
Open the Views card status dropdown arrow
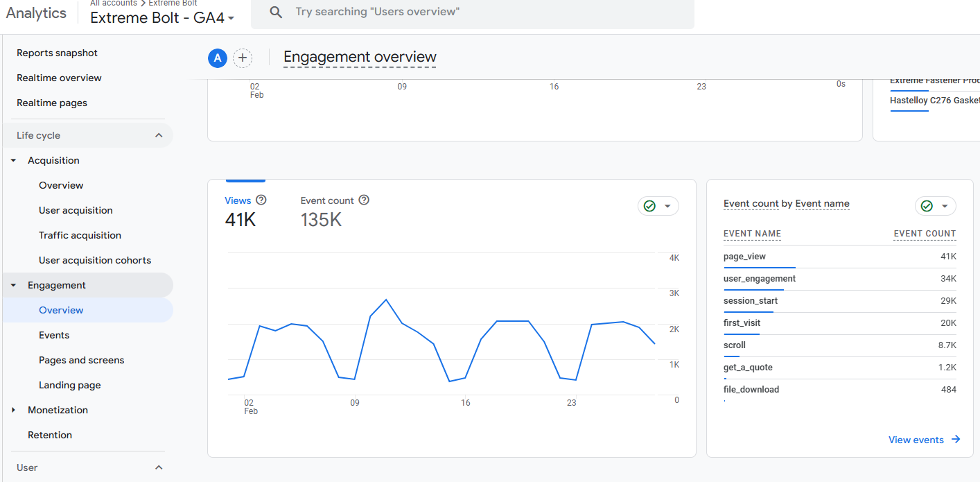[x=667, y=206]
